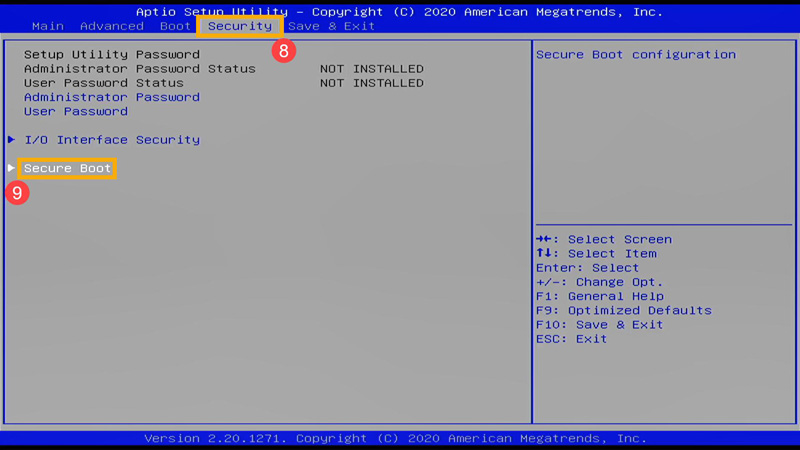This screenshot has width=800, height=450.
Task: Select the User Password option
Action: 76,111
